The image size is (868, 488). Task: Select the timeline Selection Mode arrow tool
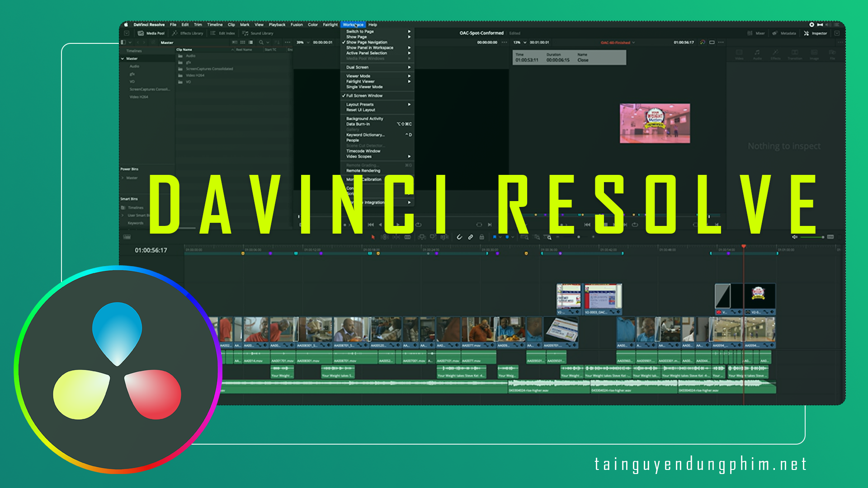373,237
